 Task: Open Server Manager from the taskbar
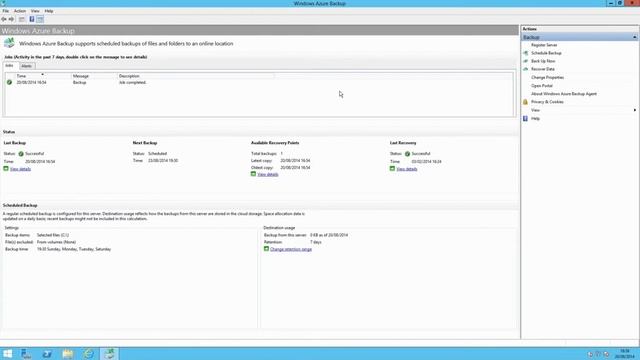click(x=27, y=353)
